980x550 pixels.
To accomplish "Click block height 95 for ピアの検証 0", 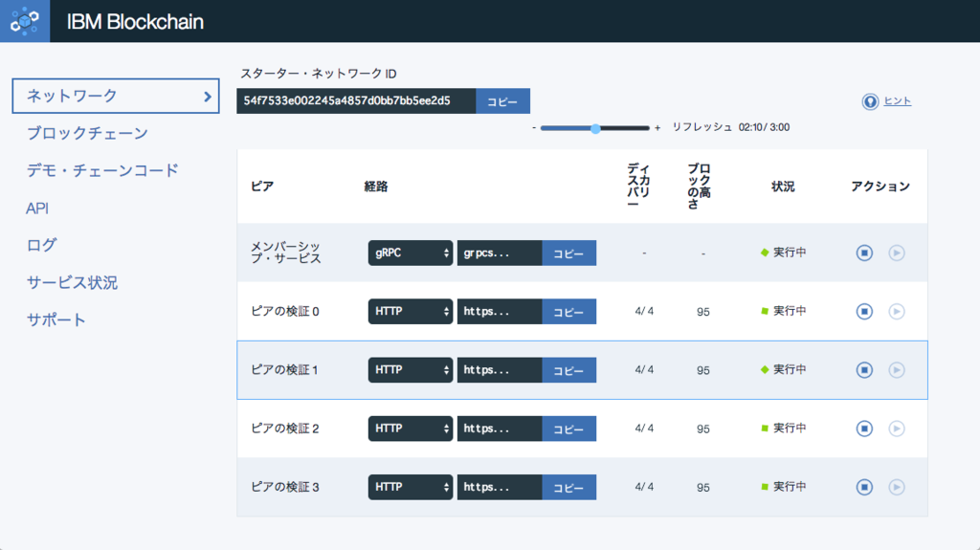I will click(x=703, y=312).
